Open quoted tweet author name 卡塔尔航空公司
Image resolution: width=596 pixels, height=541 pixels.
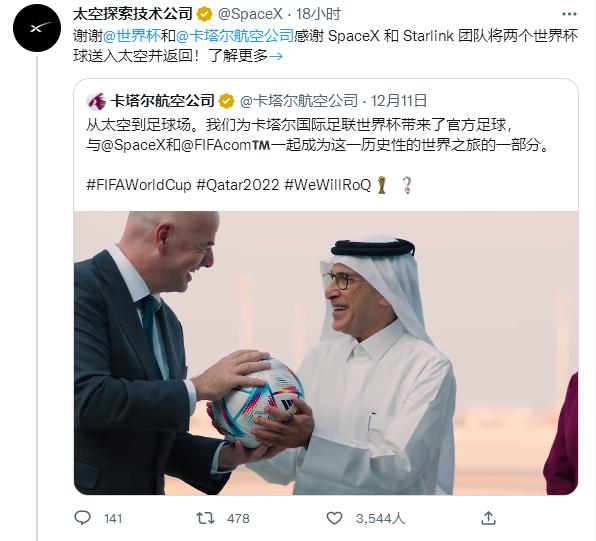click(x=162, y=101)
